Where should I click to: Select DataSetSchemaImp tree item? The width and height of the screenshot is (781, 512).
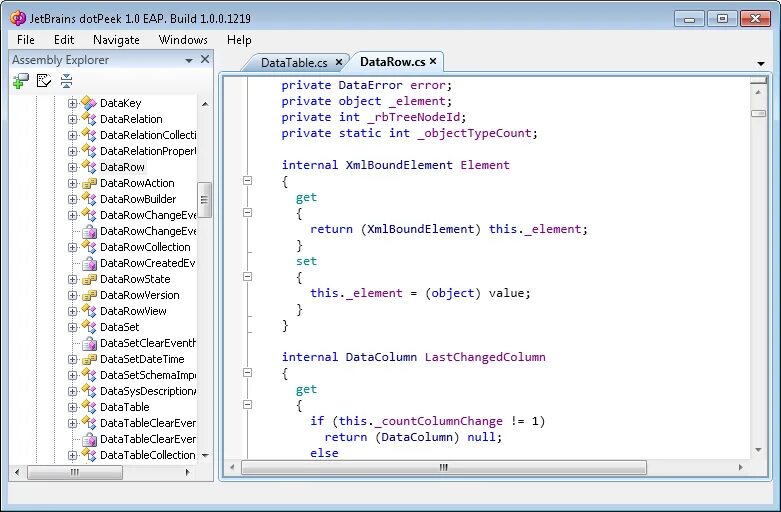click(148, 375)
